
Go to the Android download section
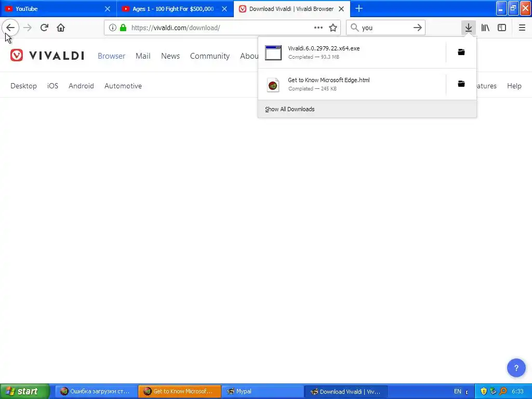coord(81,86)
